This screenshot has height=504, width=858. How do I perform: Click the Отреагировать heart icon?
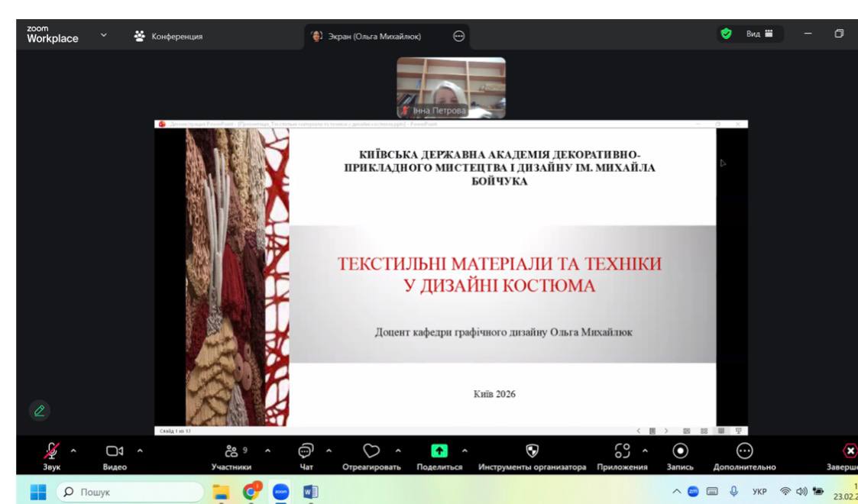pyautogui.click(x=371, y=451)
